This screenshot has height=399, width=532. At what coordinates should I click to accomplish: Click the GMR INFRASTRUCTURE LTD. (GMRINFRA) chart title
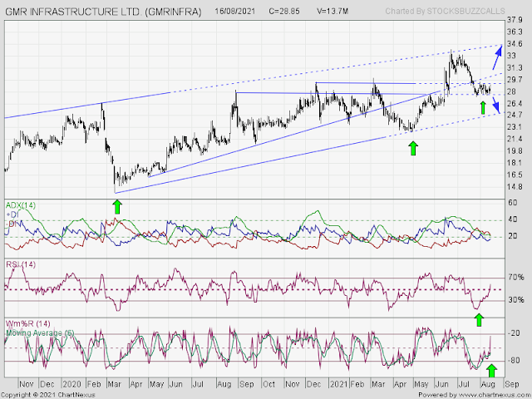coord(103,12)
